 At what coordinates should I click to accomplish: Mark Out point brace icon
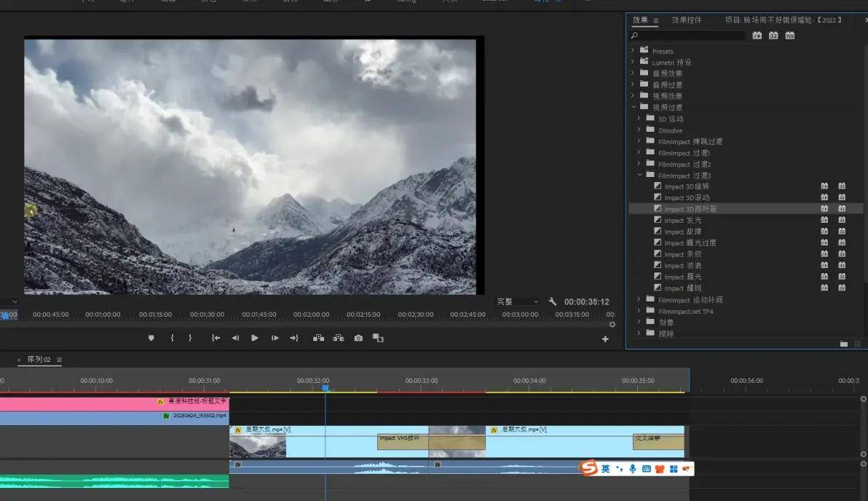tap(190, 338)
